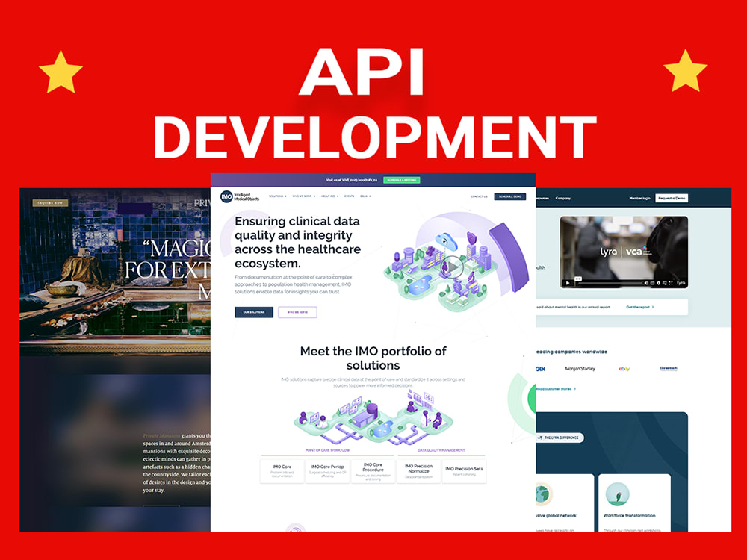Expand the WHO WE SERVE dropdown
747x560 pixels.
coord(304,196)
